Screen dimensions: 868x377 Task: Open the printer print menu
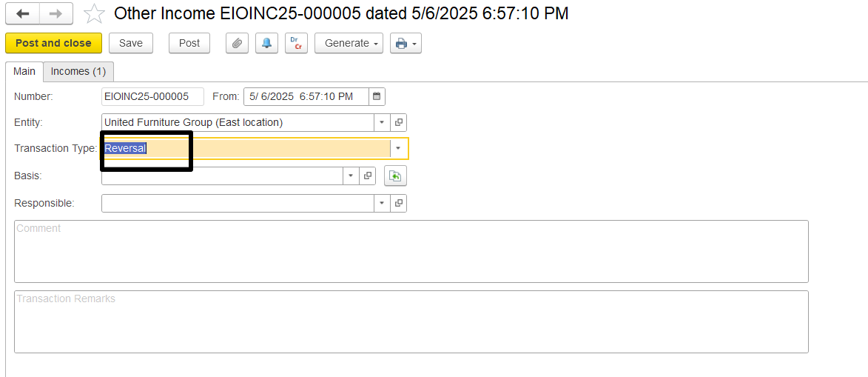pos(406,43)
